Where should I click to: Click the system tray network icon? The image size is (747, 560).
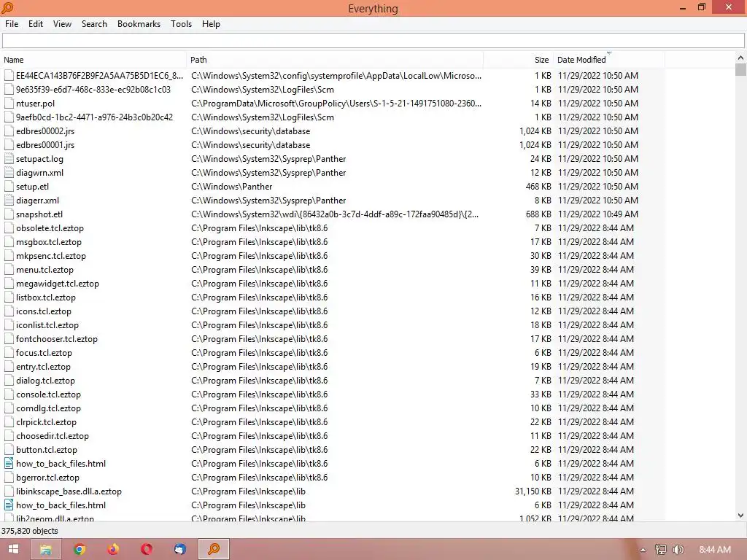point(660,550)
